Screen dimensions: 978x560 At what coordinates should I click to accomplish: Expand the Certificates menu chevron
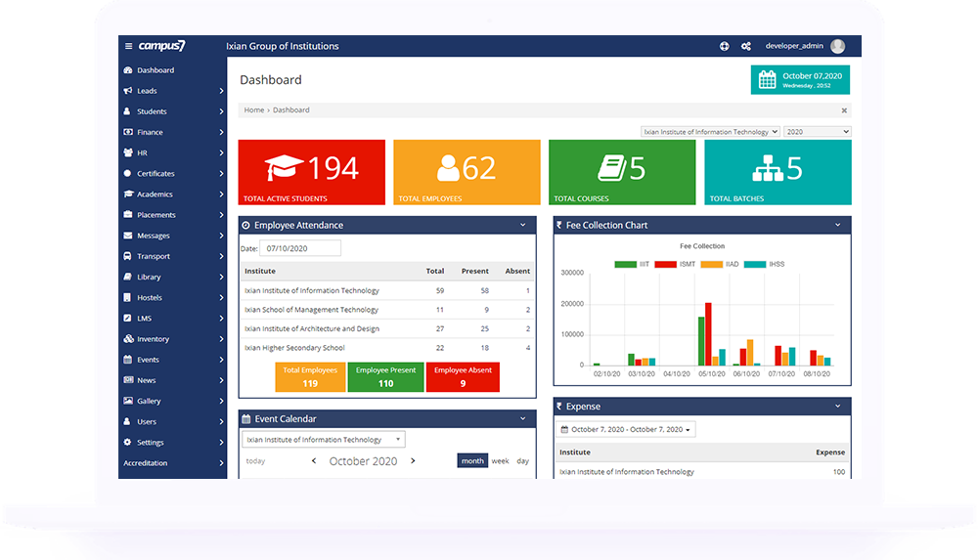[221, 173]
